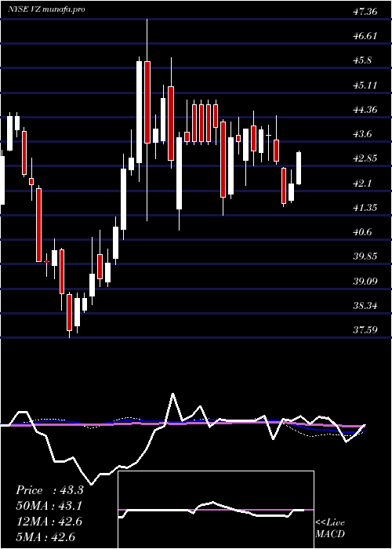Click the 40.6 price axis label
Screen dimensions: 392x549
[361, 232]
